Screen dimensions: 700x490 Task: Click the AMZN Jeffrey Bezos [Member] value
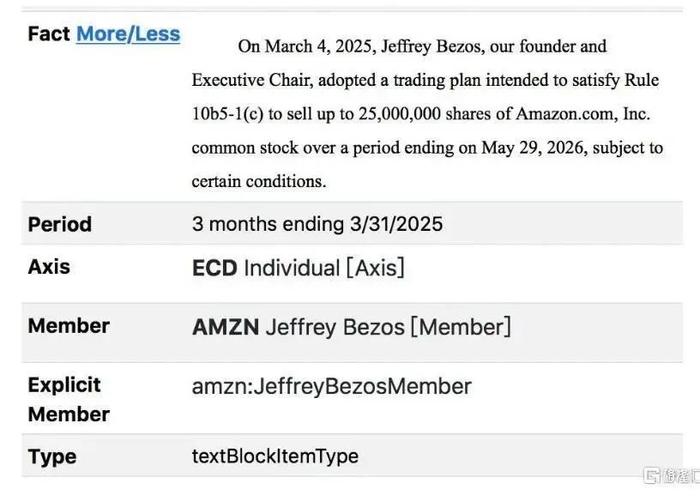coord(351,327)
